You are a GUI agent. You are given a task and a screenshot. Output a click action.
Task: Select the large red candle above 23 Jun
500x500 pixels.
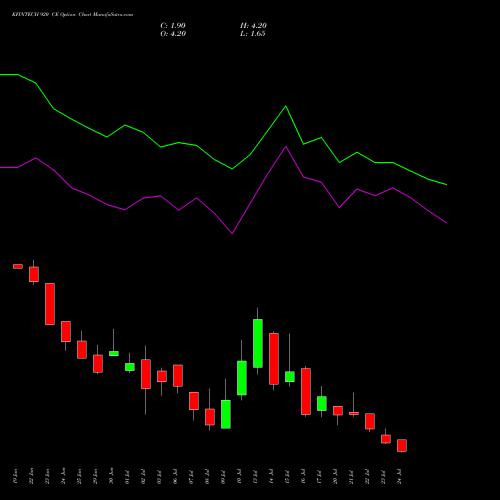tap(50, 304)
